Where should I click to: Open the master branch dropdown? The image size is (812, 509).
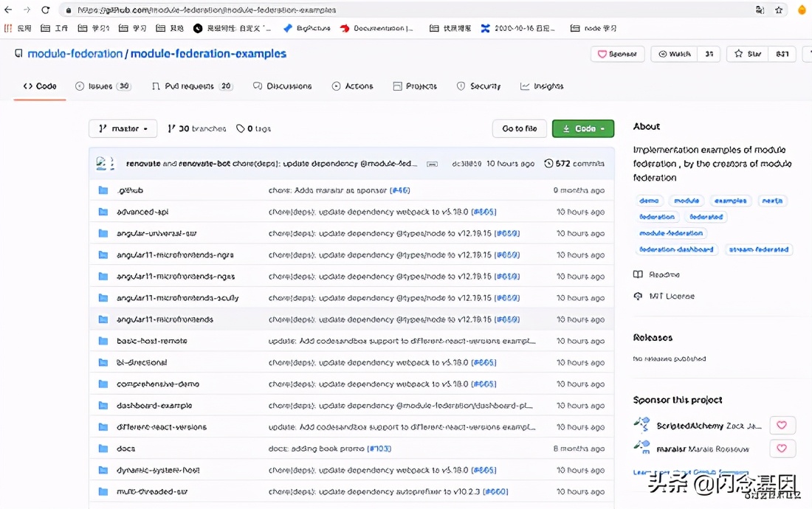[x=123, y=128]
